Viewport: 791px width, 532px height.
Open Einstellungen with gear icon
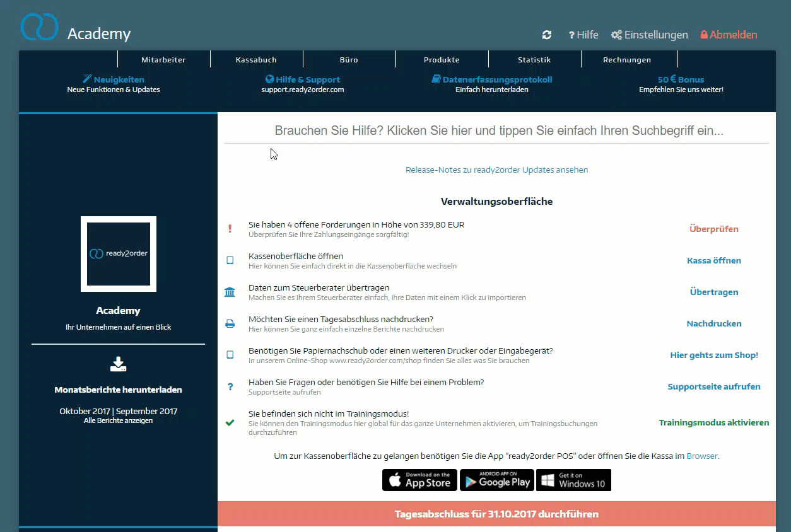point(650,35)
